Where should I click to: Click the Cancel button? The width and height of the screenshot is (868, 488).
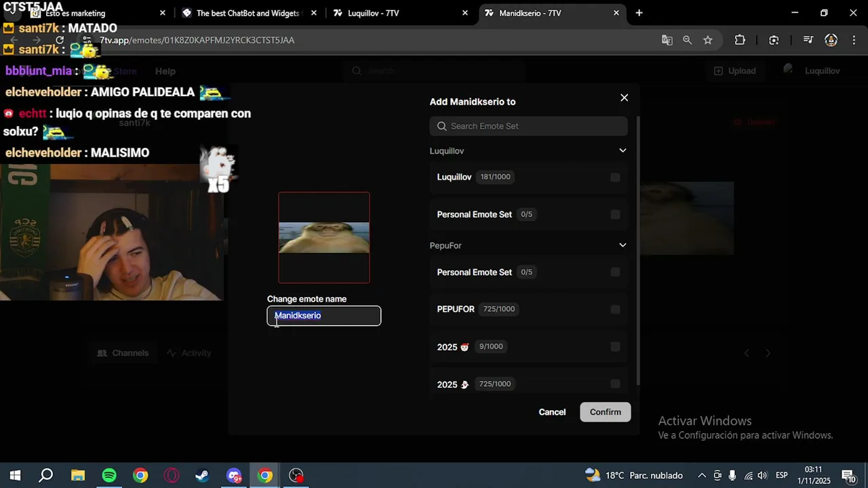(552, 412)
